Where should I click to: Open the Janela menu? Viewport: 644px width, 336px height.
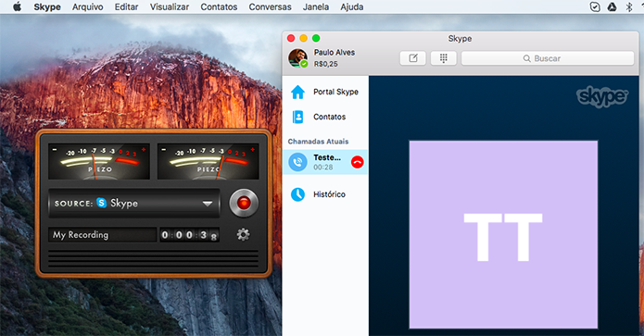(x=315, y=7)
